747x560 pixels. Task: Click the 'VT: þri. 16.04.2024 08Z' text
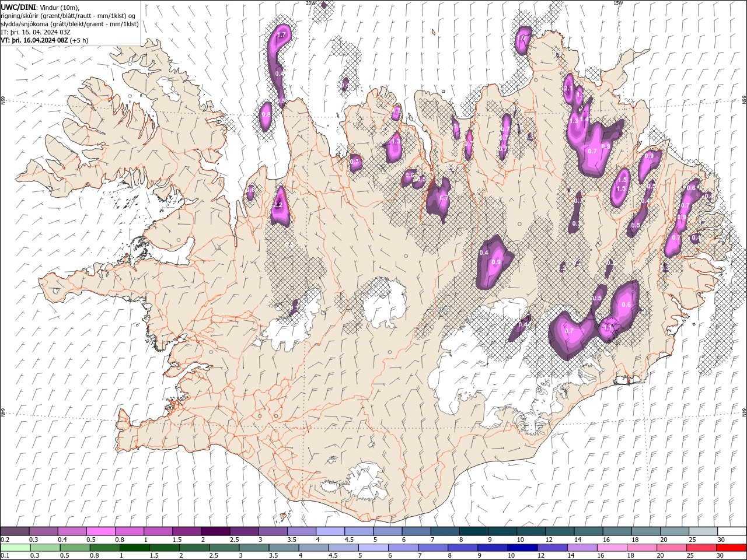[34, 40]
